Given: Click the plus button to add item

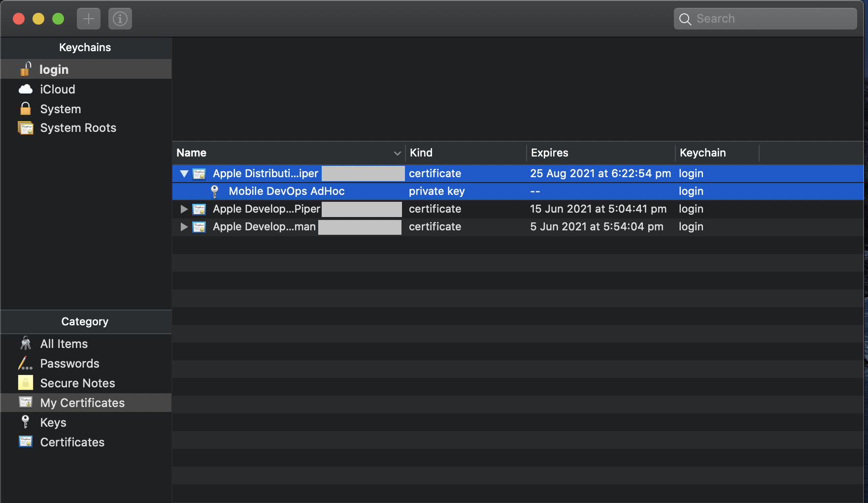Looking at the screenshot, I should tap(89, 19).
